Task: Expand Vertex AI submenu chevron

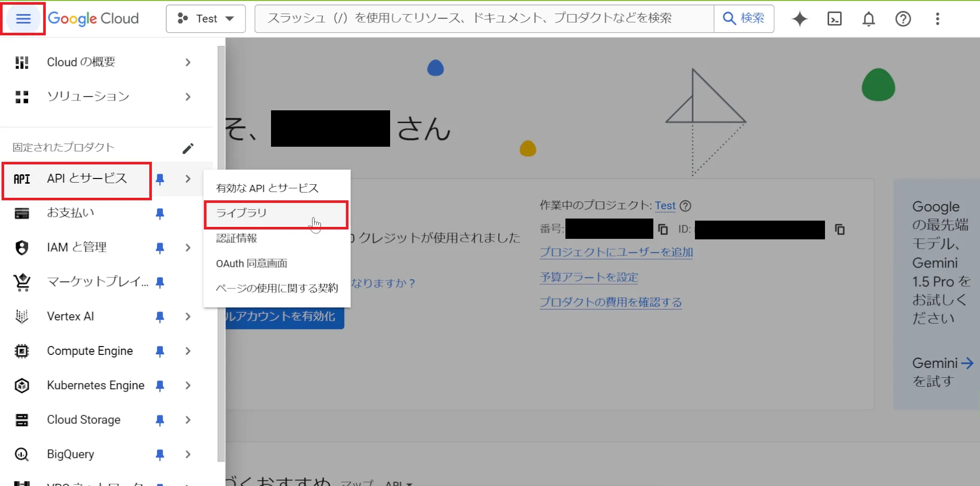Action: [188, 316]
